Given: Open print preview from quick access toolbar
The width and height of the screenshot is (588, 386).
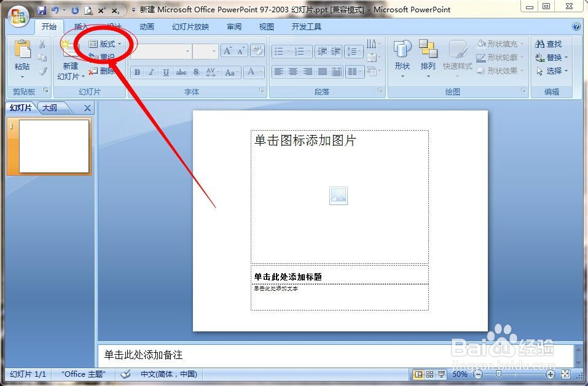Looking at the screenshot, I should (88, 10).
